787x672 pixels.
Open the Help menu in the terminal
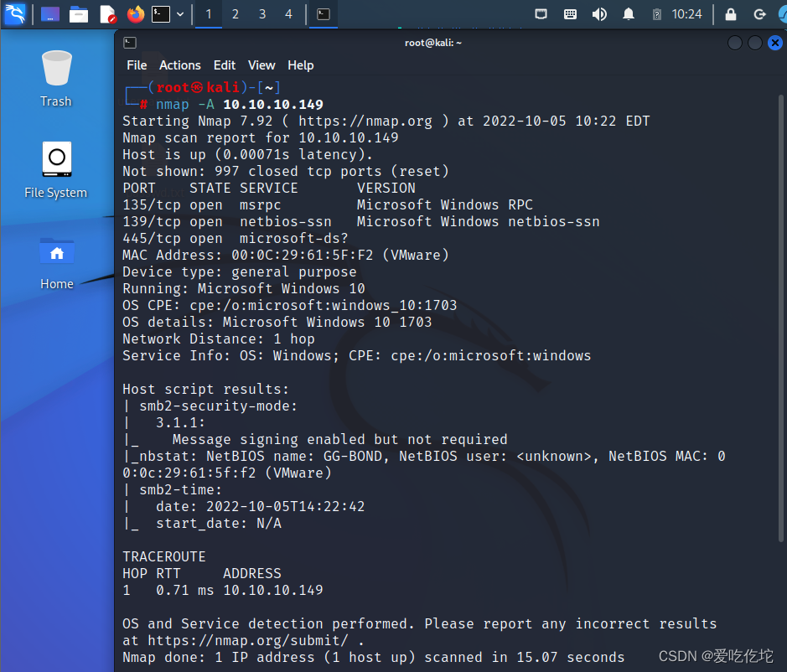pyautogui.click(x=300, y=65)
